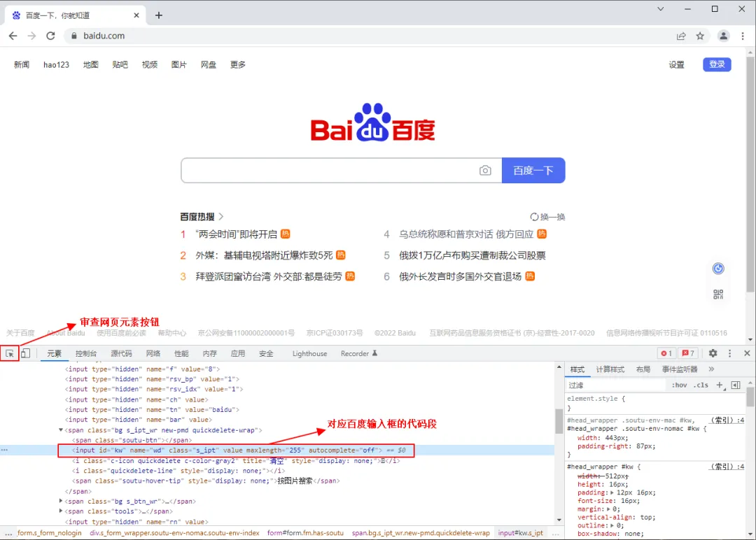The image size is (756, 540).
Task: Click the issues count badge showing 7
Action: click(x=688, y=353)
